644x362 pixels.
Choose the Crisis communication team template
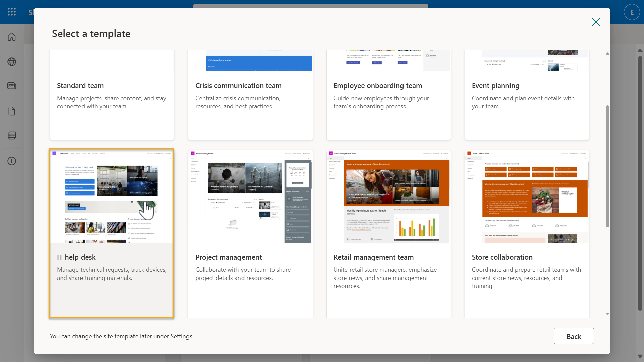tap(250, 95)
